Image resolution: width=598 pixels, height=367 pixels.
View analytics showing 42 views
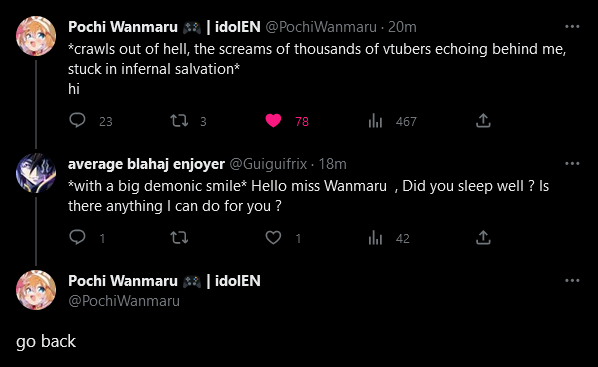click(375, 238)
